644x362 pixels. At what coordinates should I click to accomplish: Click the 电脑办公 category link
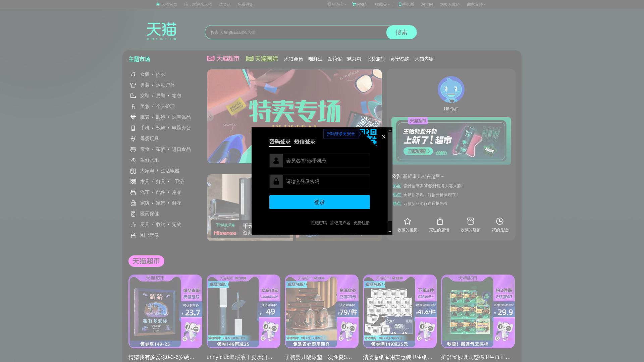point(181,128)
